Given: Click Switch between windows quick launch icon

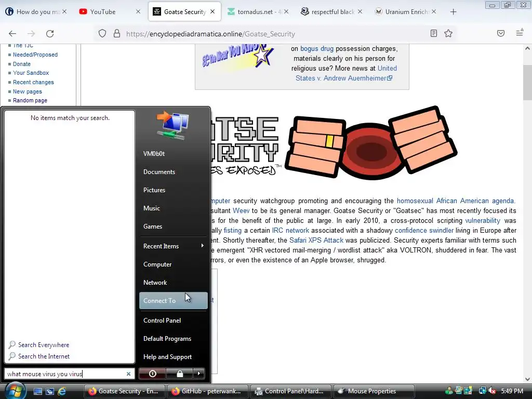Looking at the screenshot, I should point(50,391).
